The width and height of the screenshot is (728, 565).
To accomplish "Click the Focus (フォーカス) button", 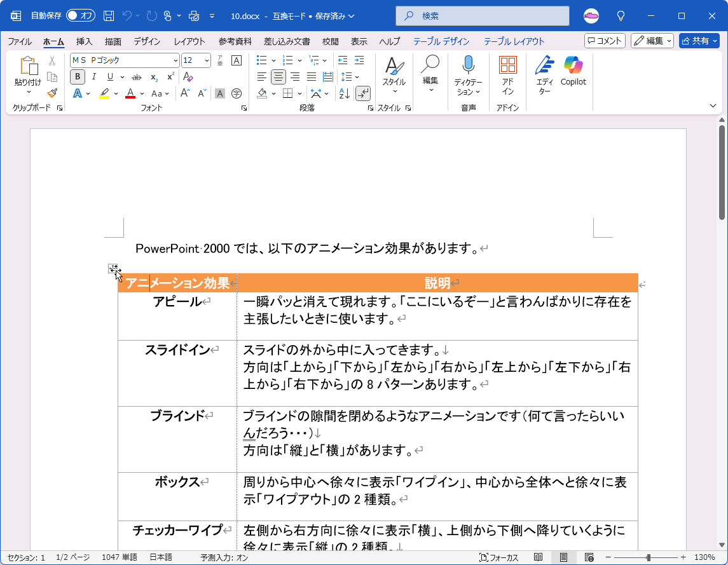I will 498,557.
